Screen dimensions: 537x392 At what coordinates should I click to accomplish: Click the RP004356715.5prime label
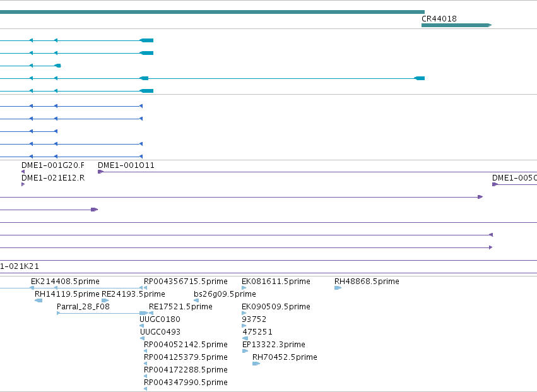pyautogui.click(x=186, y=282)
